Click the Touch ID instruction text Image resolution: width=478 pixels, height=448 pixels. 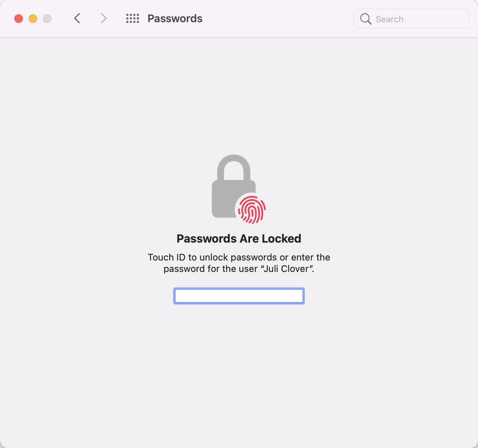(x=239, y=263)
